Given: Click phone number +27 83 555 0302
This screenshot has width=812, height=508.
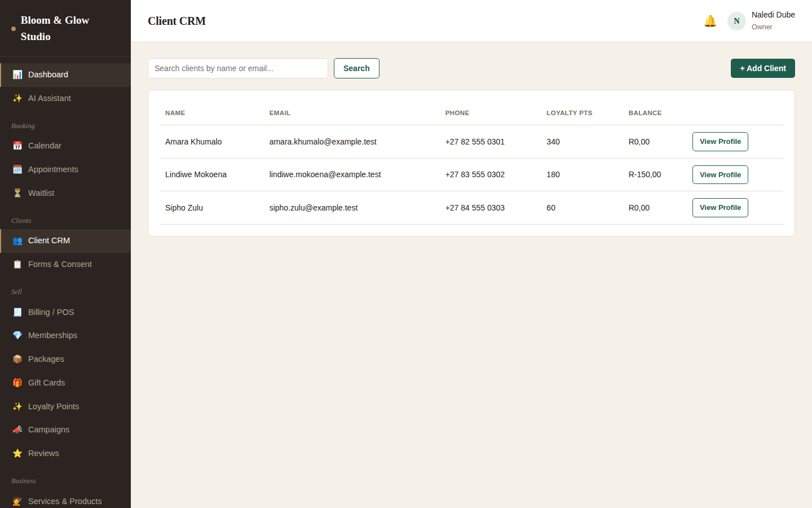Looking at the screenshot, I should [475, 174].
